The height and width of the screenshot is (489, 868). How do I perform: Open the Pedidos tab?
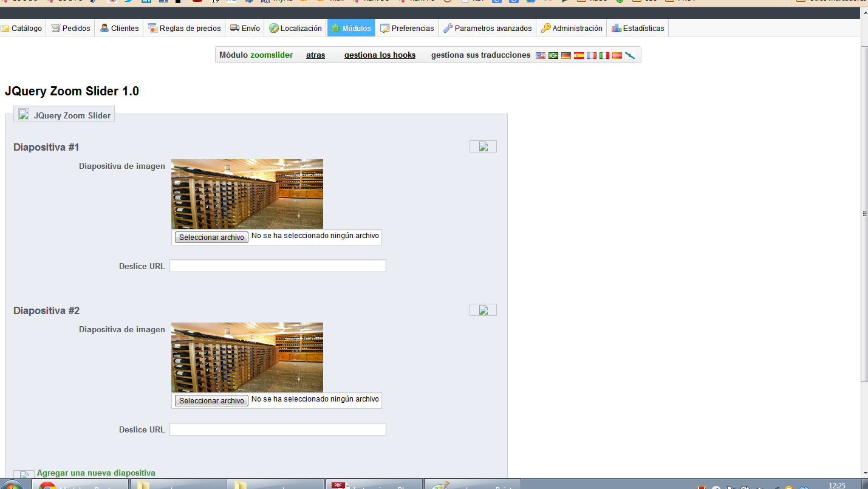pyautogui.click(x=70, y=29)
